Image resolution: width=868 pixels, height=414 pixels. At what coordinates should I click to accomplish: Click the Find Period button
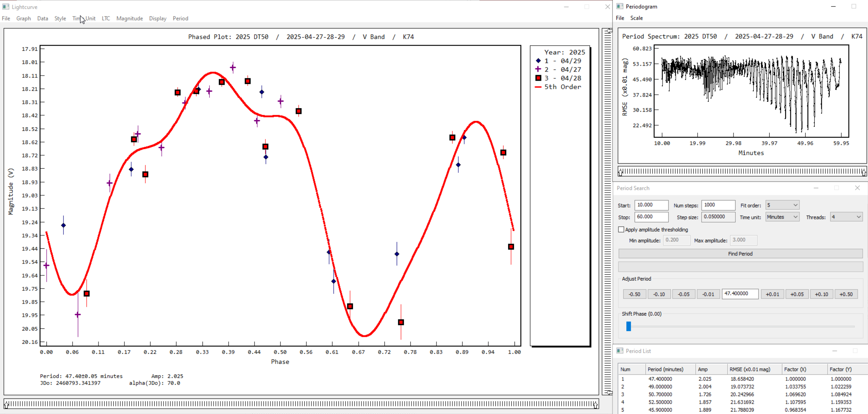[740, 254]
